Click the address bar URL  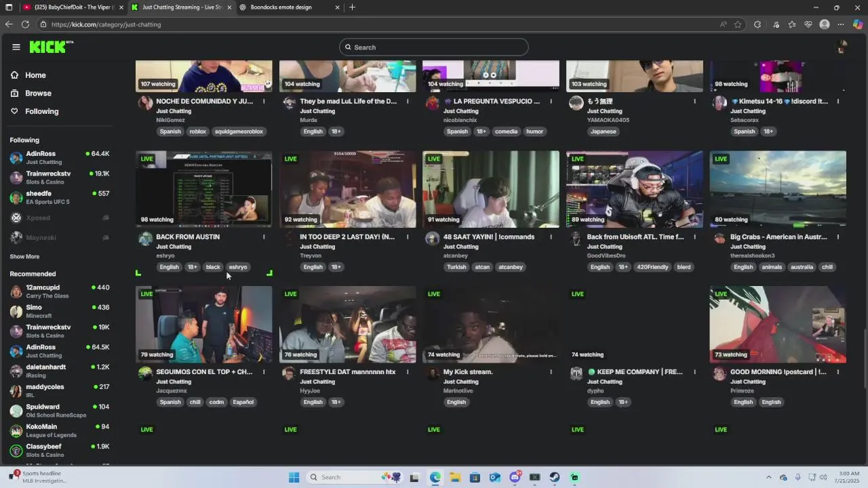106,24
